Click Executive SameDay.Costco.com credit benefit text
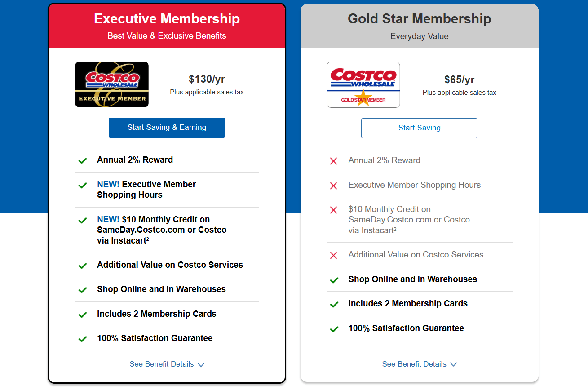 pyautogui.click(x=162, y=230)
